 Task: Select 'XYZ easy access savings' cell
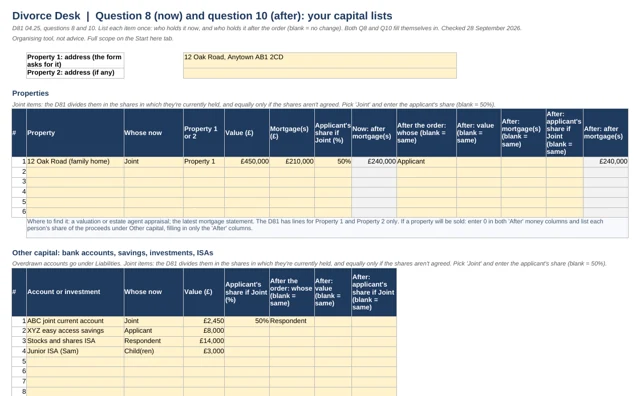[75, 331]
